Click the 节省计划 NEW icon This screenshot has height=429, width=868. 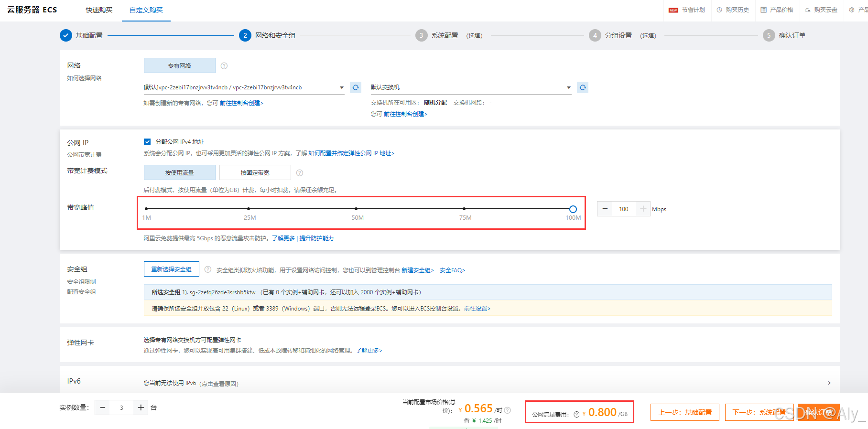click(x=673, y=10)
